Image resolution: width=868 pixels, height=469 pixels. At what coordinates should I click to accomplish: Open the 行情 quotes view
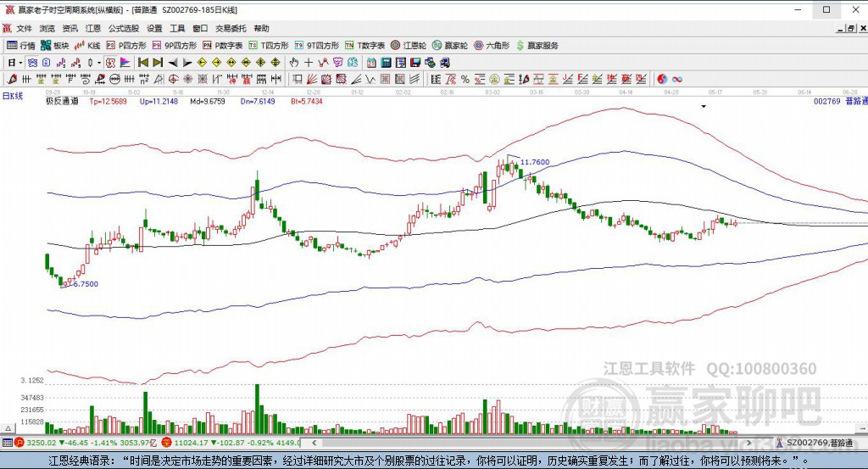coord(21,46)
